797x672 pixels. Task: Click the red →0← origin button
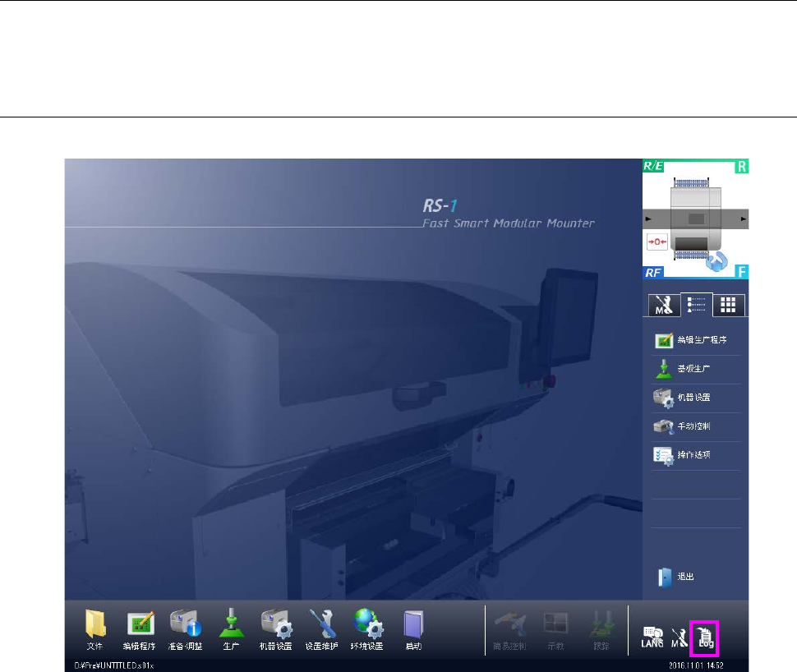click(657, 242)
